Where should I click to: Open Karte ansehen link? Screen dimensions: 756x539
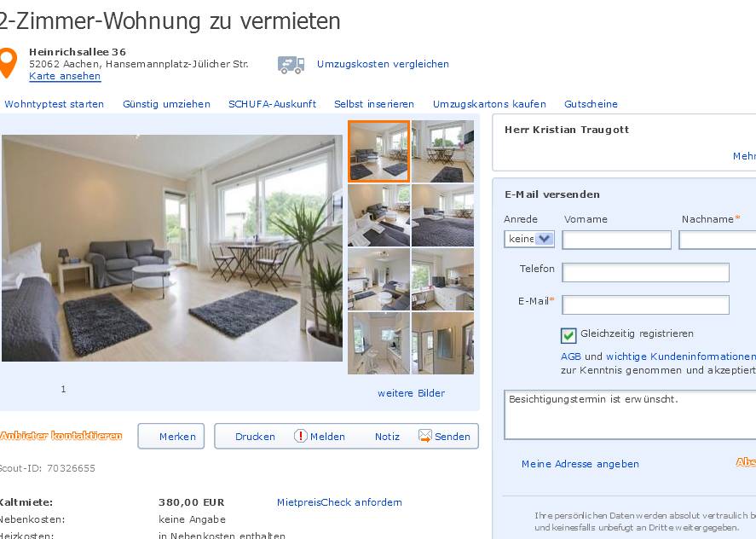(x=65, y=76)
